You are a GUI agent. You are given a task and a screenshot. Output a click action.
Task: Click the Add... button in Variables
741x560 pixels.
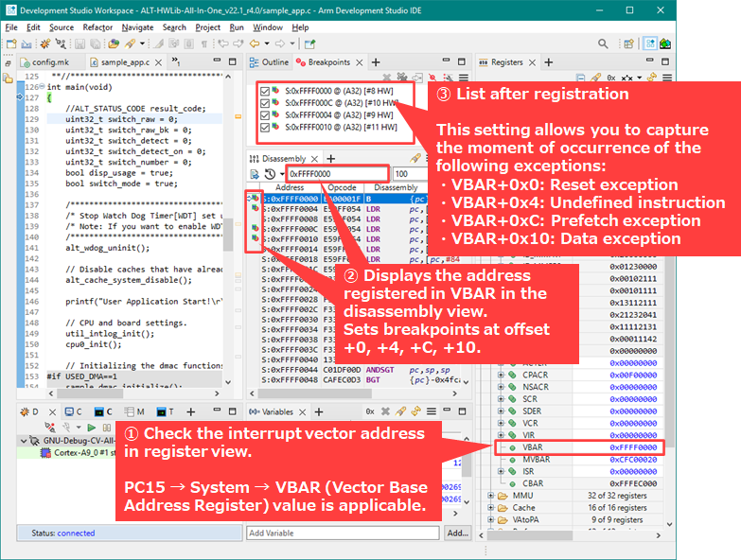458,534
